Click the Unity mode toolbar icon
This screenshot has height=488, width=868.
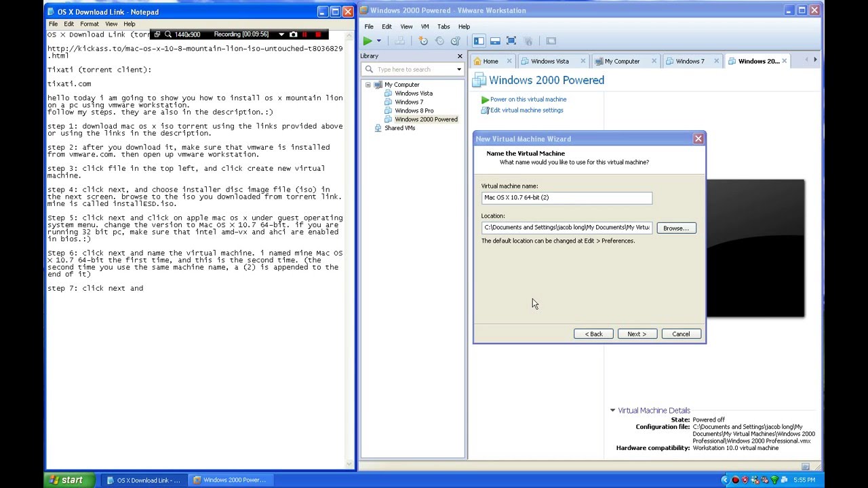click(528, 41)
